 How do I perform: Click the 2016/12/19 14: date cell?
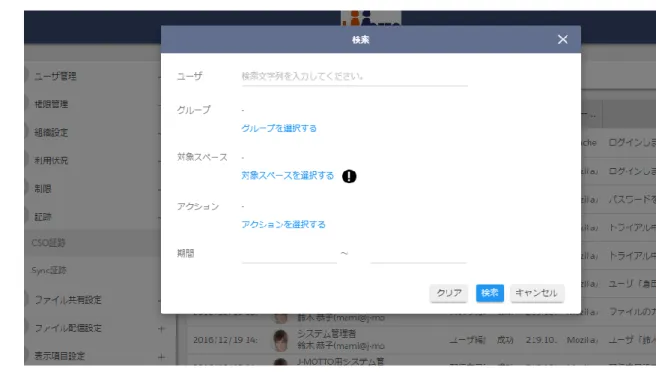point(225,340)
